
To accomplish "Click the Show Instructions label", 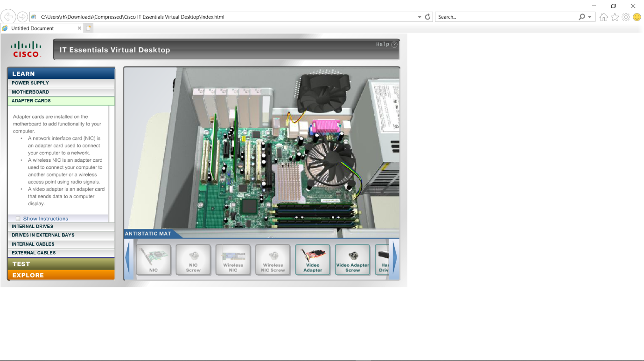I will [x=46, y=218].
